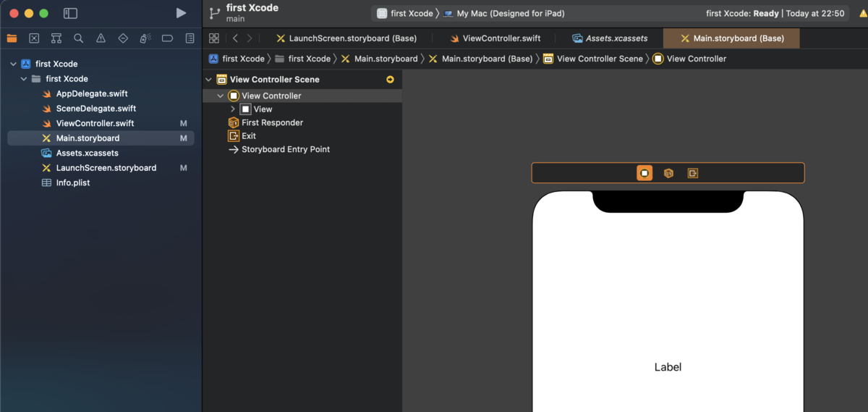Open the Symbol navigator

pyautogui.click(x=56, y=38)
